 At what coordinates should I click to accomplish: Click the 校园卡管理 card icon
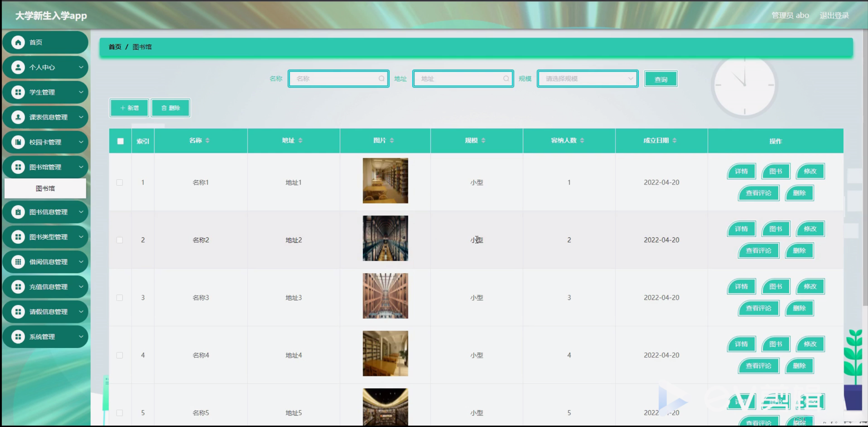(x=18, y=142)
